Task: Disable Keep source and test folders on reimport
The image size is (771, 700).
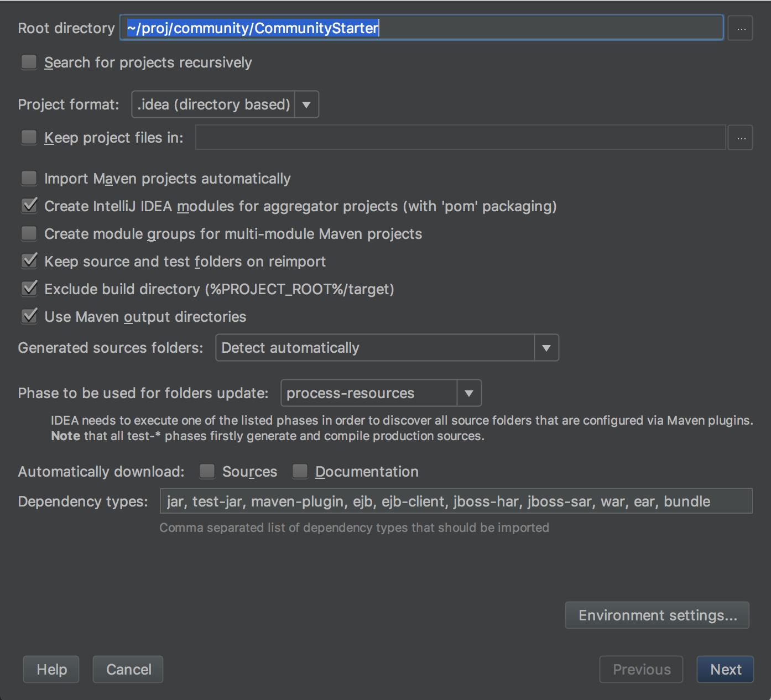Action: coord(29,261)
